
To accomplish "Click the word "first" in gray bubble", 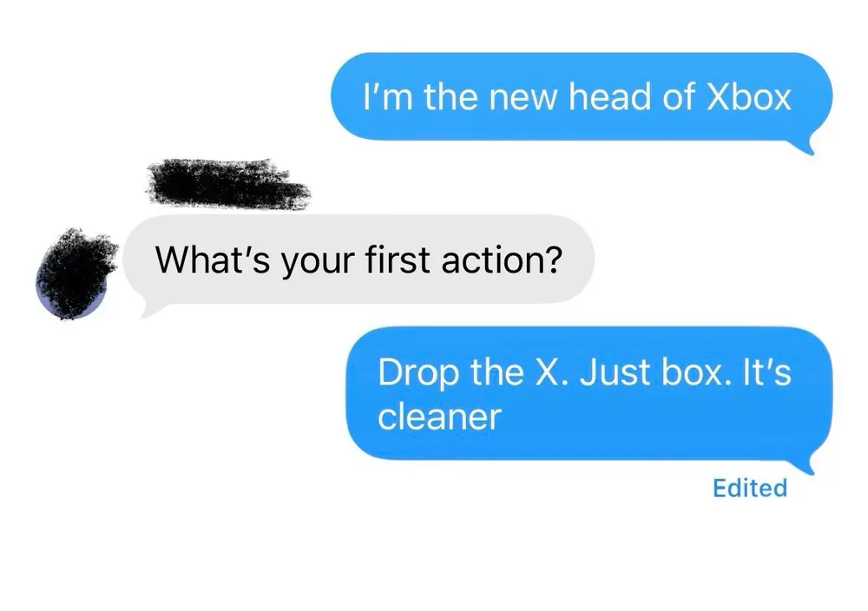I will coord(398,260).
